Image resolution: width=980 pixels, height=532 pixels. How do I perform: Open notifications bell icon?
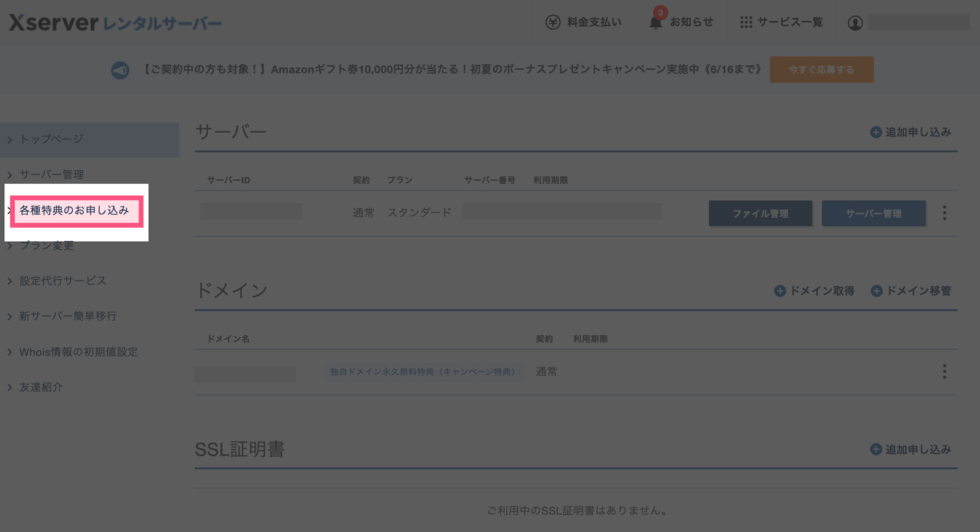tap(655, 23)
